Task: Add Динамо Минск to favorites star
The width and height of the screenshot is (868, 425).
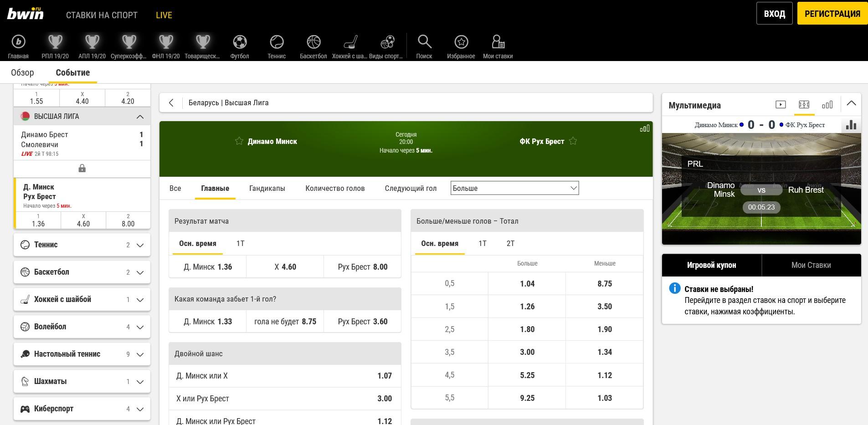Action: click(239, 141)
